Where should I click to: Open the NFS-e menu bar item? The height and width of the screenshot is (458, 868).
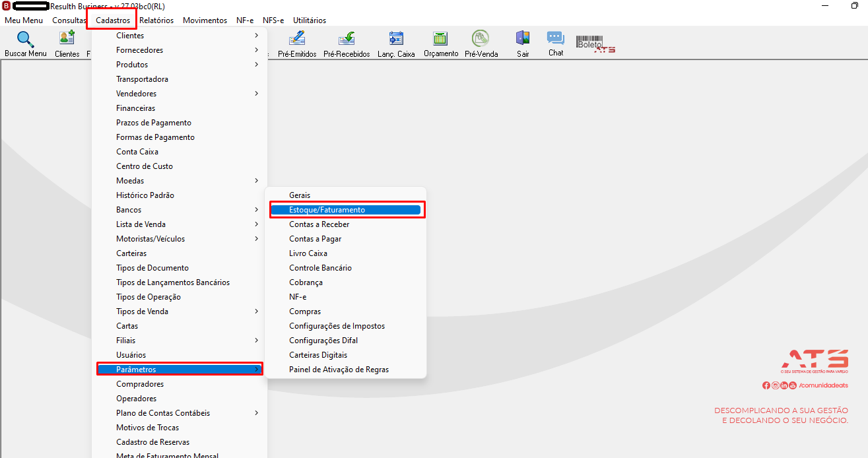point(273,20)
